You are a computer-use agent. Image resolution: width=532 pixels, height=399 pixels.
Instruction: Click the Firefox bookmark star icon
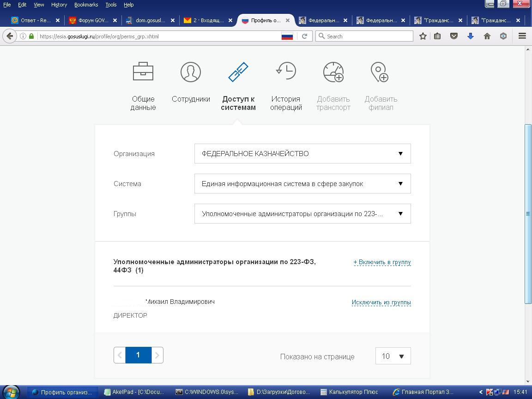click(423, 36)
